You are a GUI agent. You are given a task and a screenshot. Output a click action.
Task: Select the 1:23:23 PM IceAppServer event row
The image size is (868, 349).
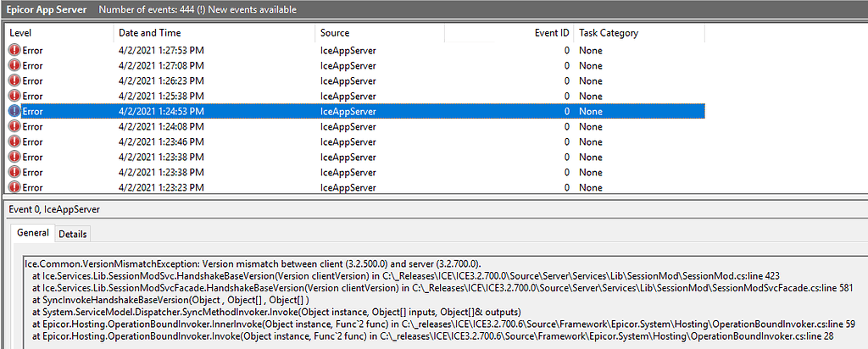[x=355, y=187]
